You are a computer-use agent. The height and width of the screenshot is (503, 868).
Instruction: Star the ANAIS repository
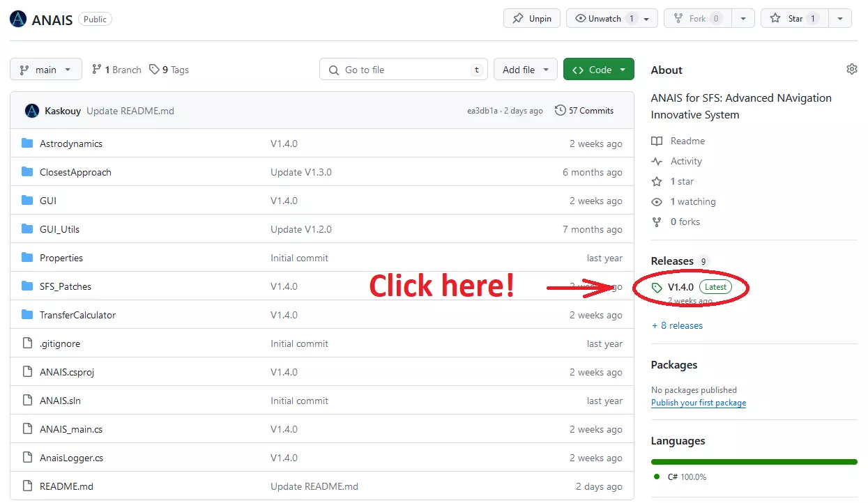[x=794, y=19]
